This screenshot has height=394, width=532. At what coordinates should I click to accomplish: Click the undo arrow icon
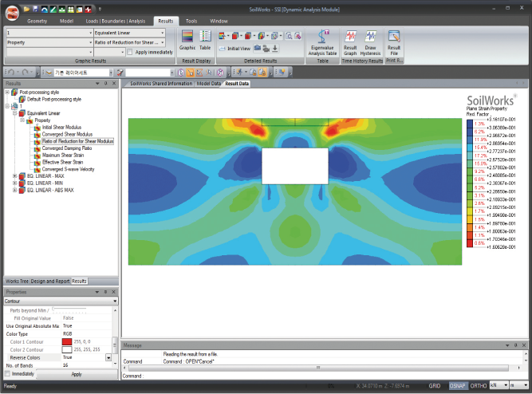click(11, 73)
